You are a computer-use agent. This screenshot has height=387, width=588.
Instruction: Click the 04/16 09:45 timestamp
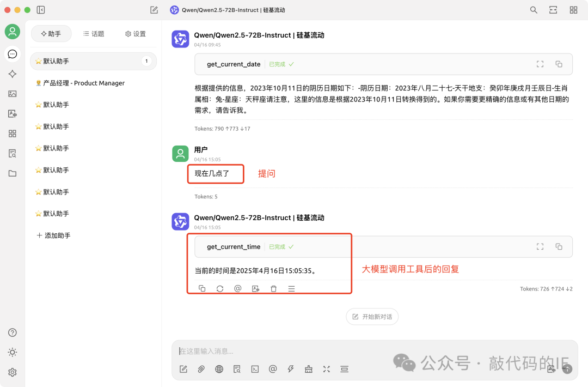[207, 45]
